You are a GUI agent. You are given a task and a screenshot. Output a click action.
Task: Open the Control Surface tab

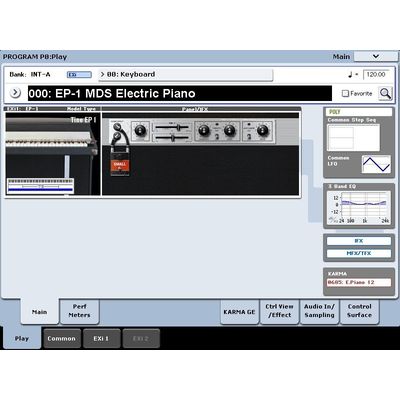(359, 311)
